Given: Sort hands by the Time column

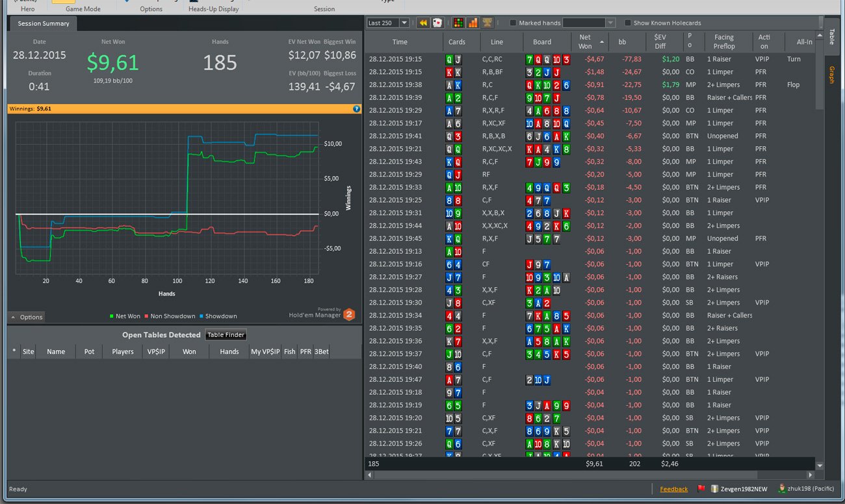Looking at the screenshot, I should [x=400, y=42].
